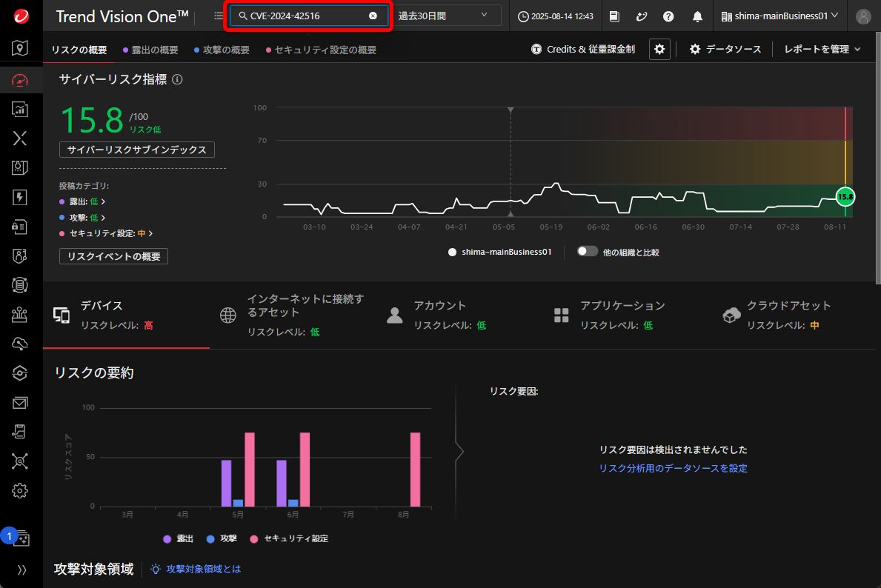
Task: Click the date and time clock display
Action: (555, 16)
